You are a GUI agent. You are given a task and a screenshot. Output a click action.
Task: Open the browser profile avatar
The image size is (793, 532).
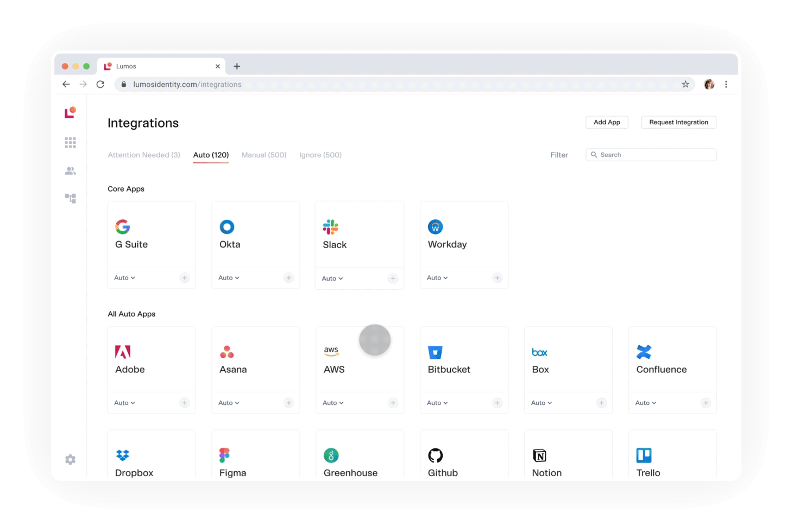(x=709, y=84)
